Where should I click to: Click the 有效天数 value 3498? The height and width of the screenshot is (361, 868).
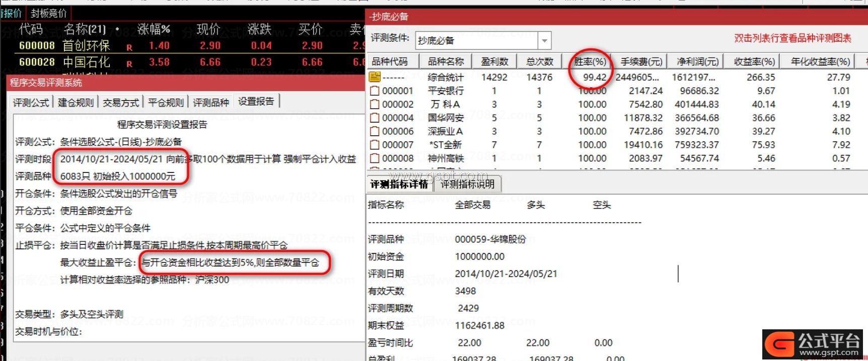[x=465, y=291]
